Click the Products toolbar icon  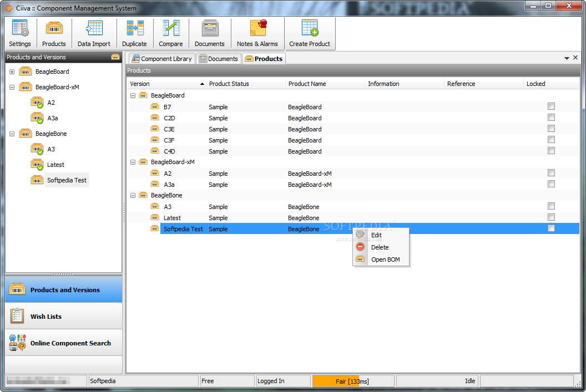tap(54, 28)
